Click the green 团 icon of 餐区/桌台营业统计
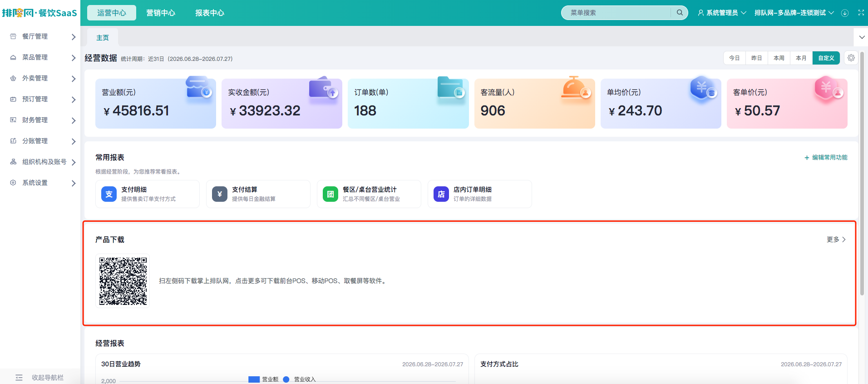Screen dimensions: 868x384 click(x=330, y=194)
